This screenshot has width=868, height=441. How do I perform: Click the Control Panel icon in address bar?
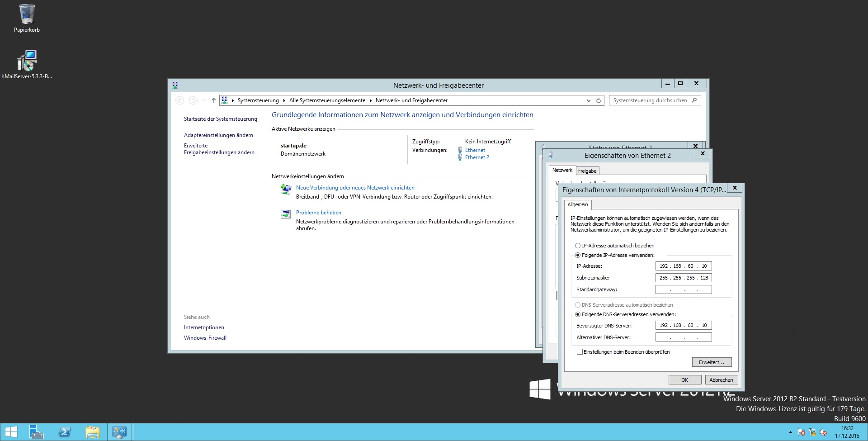[x=225, y=100]
